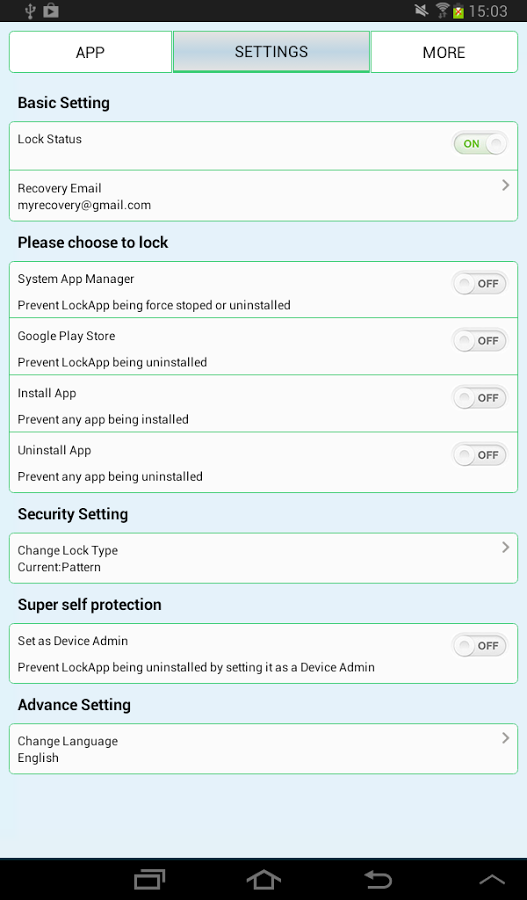This screenshot has width=527, height=900.
Task: Tap the Wi-Fi signal status icon
Action: [442, 10]
